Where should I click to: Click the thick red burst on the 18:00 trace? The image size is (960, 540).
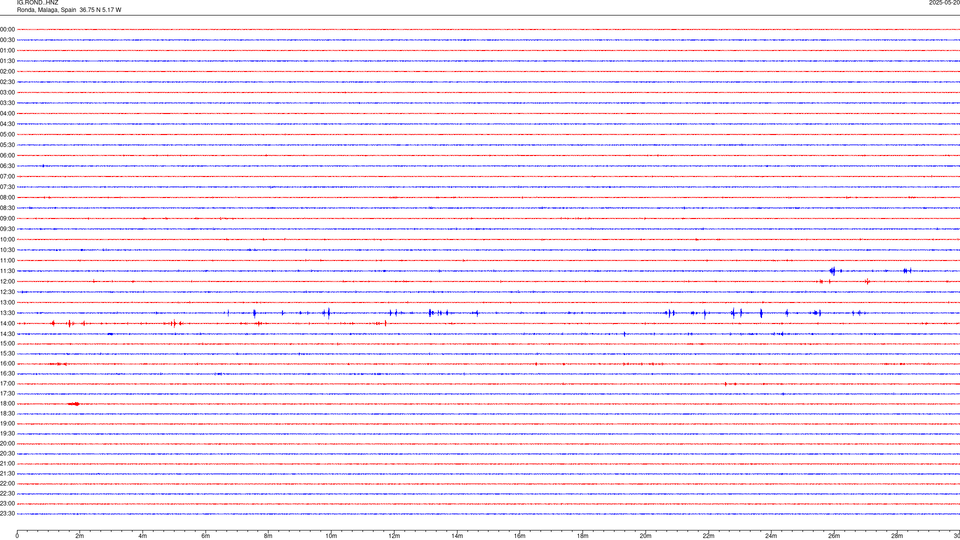[74, 404]
